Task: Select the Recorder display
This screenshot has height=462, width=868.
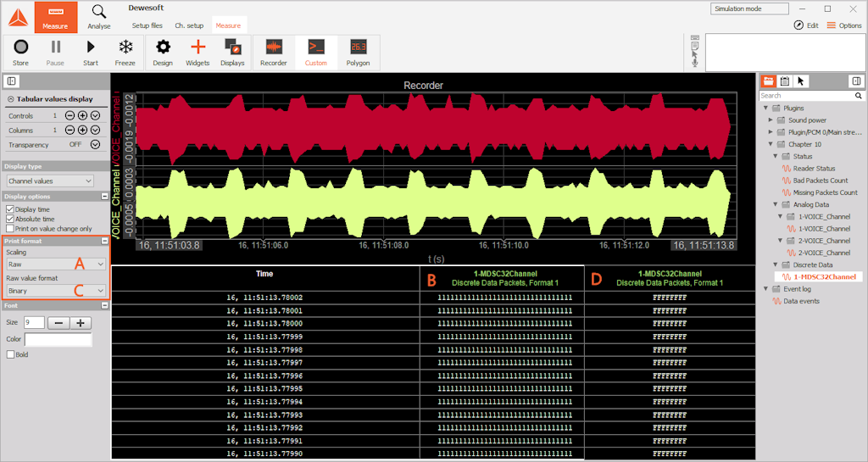Action: [274, 53]
